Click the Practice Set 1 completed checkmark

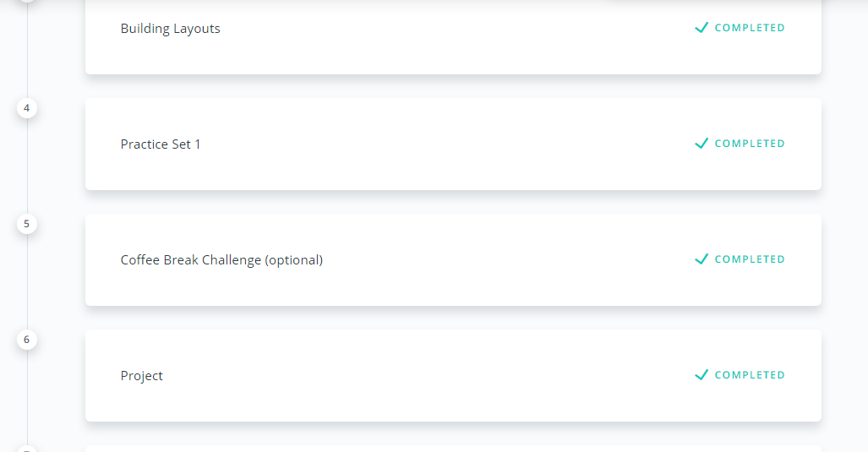coord(701,144)
